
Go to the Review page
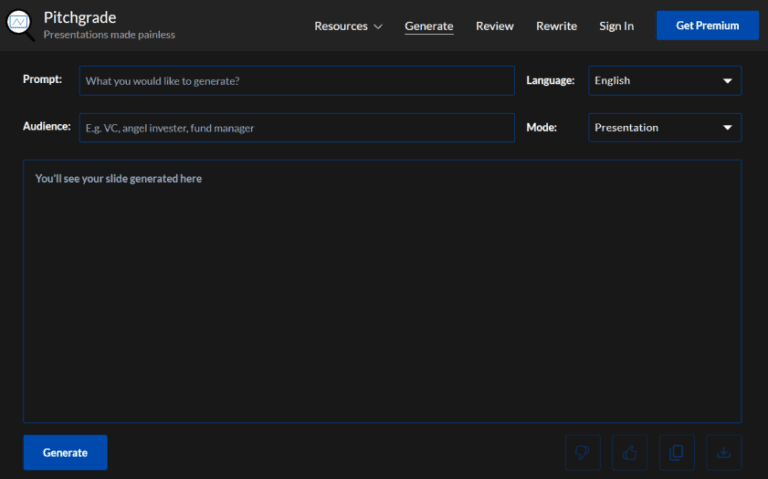(x=495, y=26)
